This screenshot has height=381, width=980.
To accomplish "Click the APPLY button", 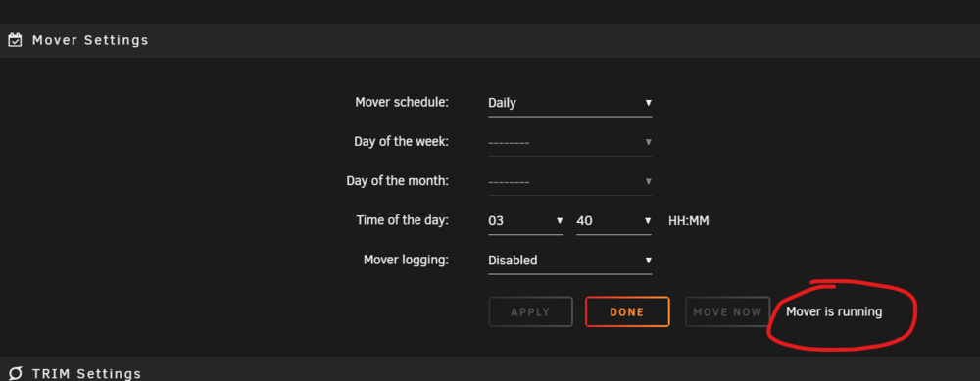I will (x=530, y=311).
